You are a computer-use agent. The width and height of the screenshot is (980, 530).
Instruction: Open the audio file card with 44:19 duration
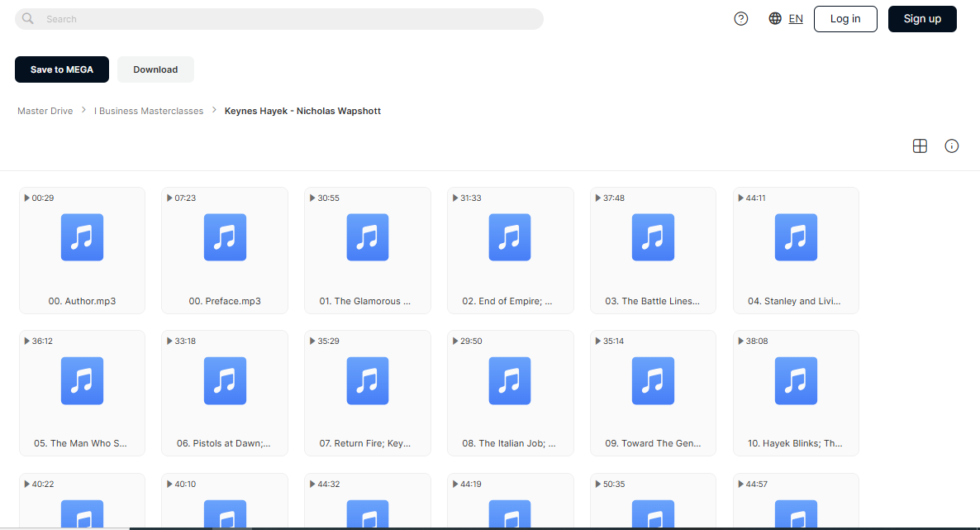point(510,501)
